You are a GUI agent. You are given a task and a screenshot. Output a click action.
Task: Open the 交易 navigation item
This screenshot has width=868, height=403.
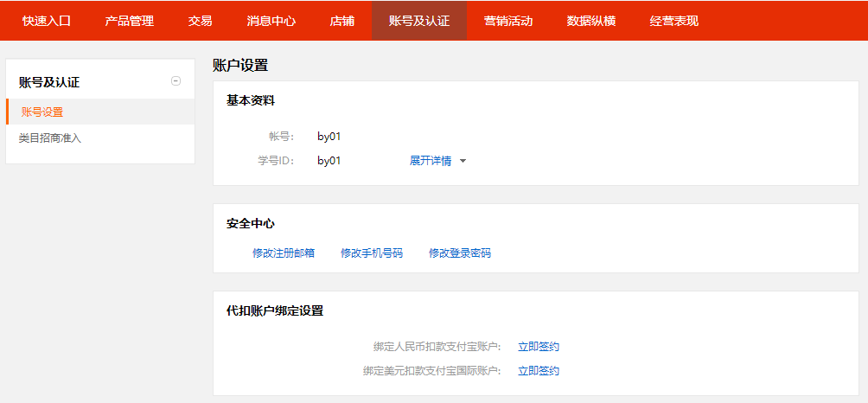pyautogui.click(x=200, y=21)
